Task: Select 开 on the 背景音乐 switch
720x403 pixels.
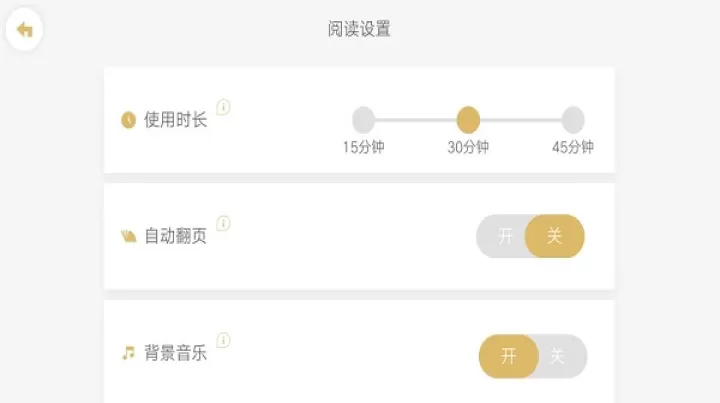Action: pyautogui.click(x=508, y=356)
